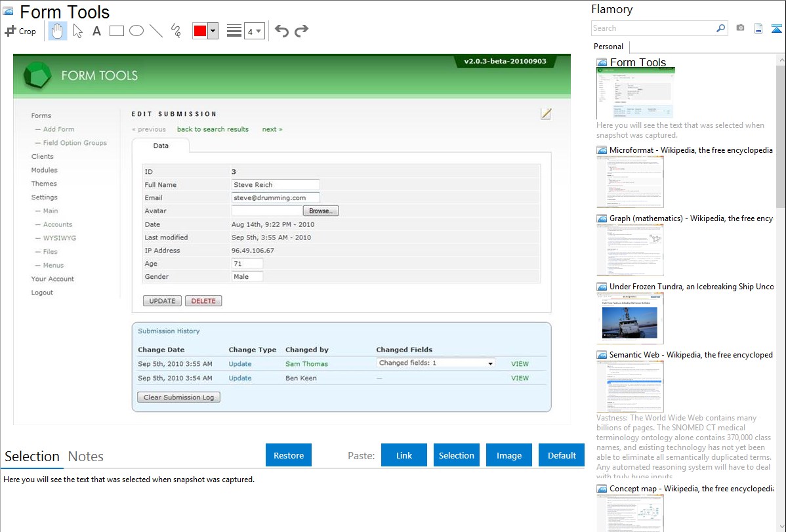
Task: Switch to the Notes tab
Action: click(86, 457)
